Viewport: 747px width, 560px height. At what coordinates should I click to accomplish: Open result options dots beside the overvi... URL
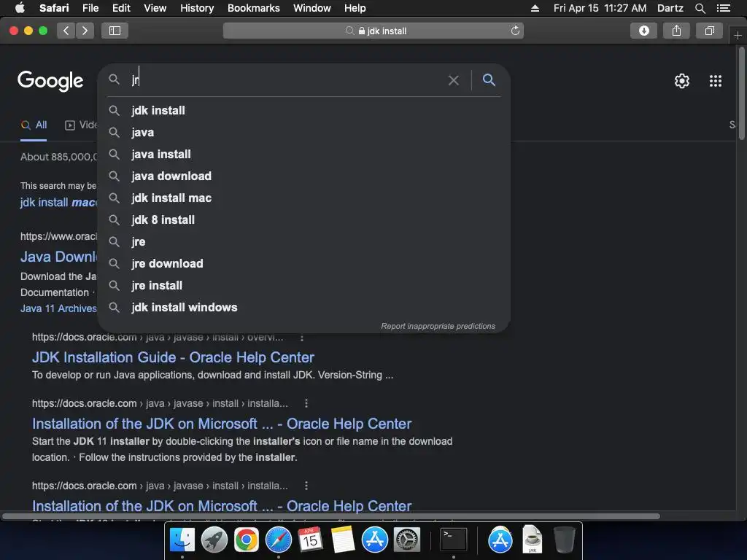tap(301, 337)
